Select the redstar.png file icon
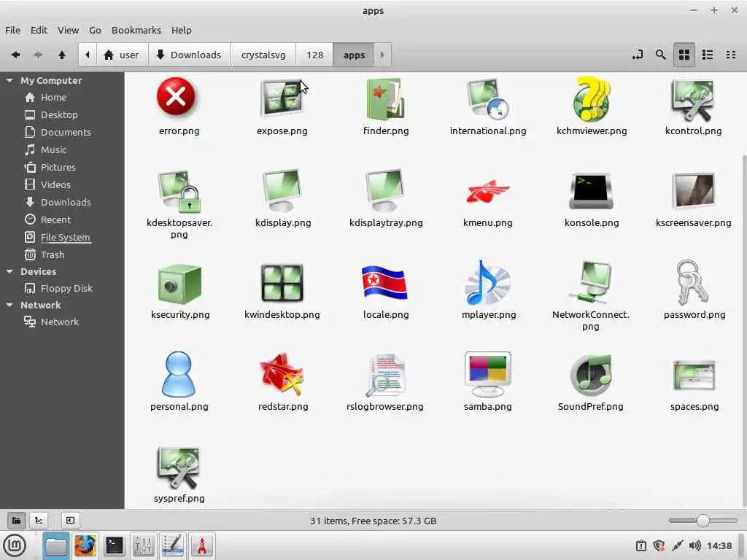This screenshot has height=560, width=747. pos(282,374)
